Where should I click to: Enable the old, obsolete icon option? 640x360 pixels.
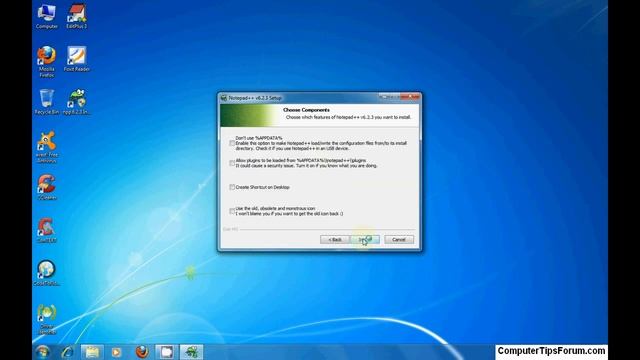tap(232, 211)
